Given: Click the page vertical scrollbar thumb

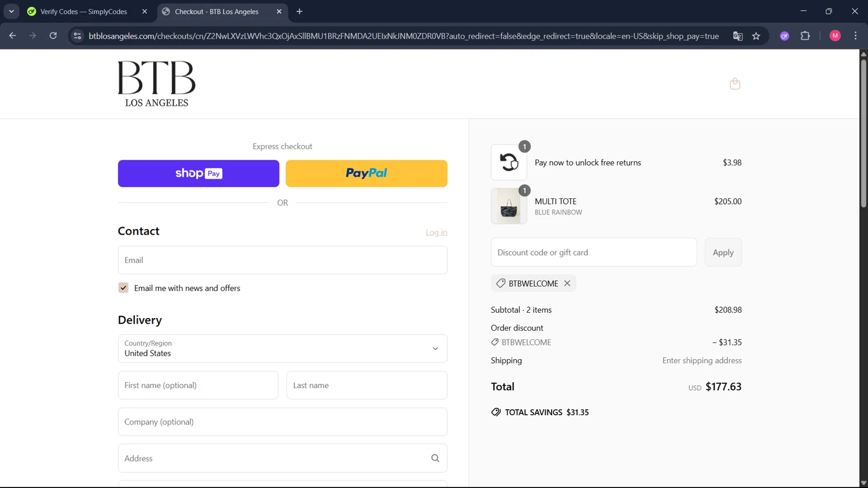Looking at the screenshot, I should click(x=863, y=133).
